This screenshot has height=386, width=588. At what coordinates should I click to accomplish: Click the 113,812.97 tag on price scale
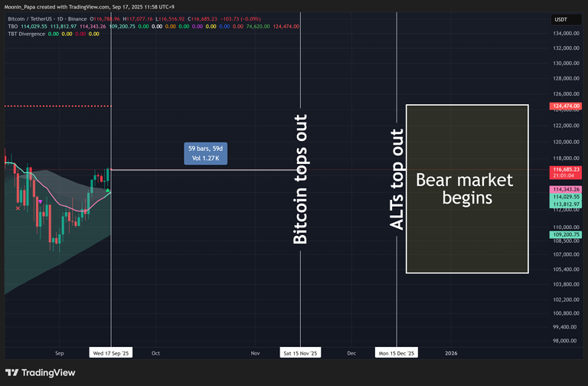pos(566,204)
